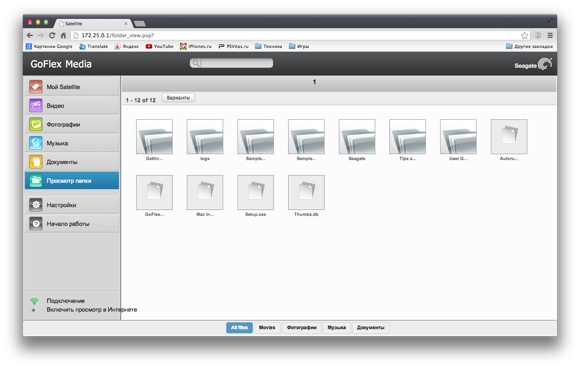Switch to Документы bottom filter tab
Viewport: 580px width, 368px height.
click(x=371, y=328)
